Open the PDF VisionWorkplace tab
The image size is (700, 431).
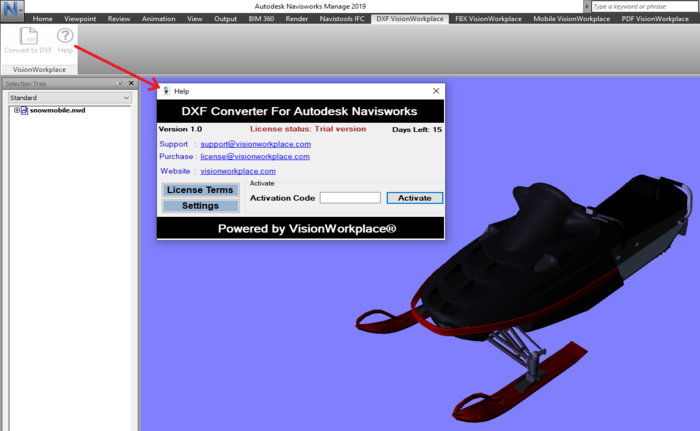(x=655, y=19)
